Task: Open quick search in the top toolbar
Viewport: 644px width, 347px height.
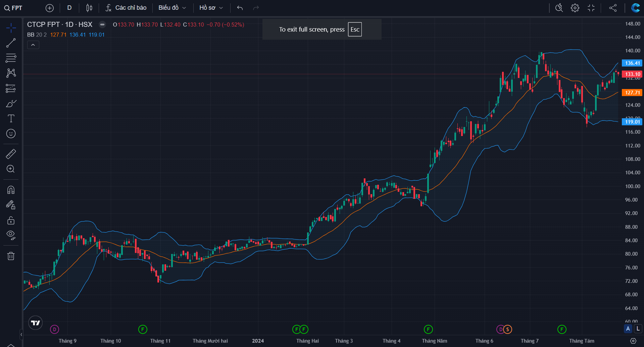Action: [559, 8]
